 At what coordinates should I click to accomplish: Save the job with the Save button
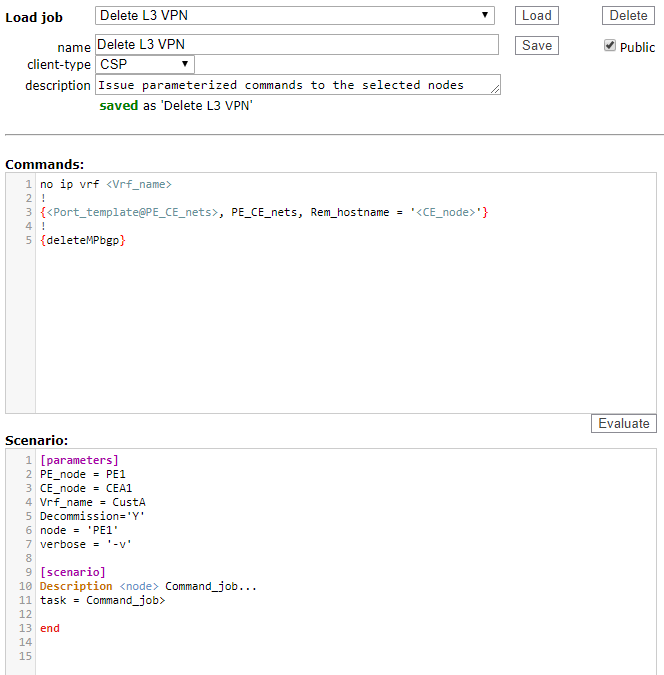click(537, 45)
